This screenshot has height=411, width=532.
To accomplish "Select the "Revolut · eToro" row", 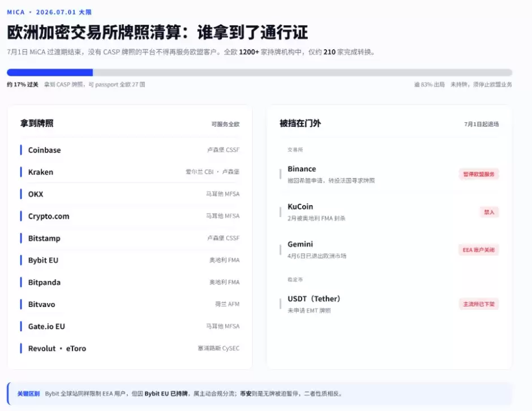I will coord(130,348).
